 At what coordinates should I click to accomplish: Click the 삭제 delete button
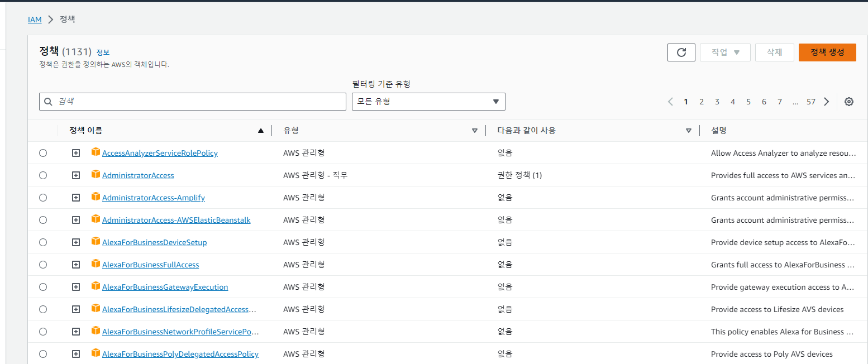(x=774, y=52)
